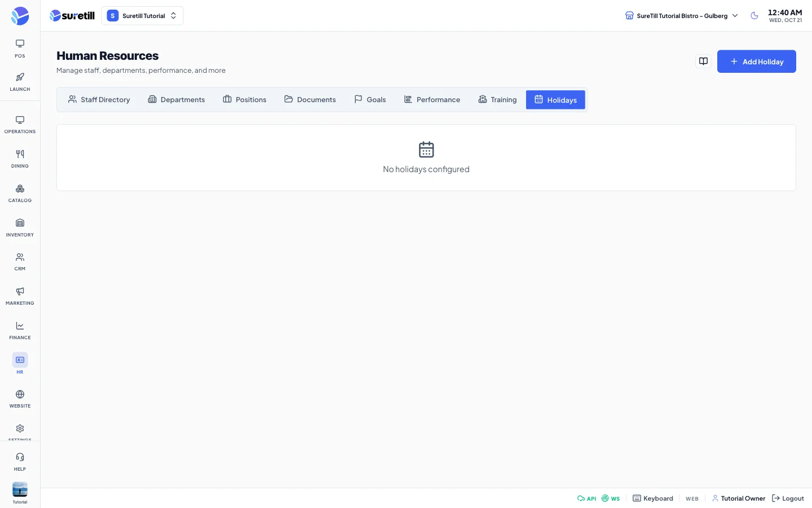Viewport: 812px width, 508px height.
Task: Open the Documents tab
Action: coord(310,100)
